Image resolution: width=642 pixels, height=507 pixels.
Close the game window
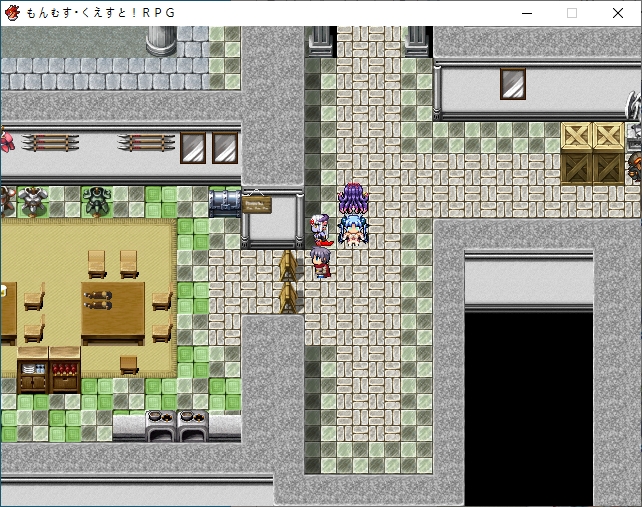[x=618, y=13]
